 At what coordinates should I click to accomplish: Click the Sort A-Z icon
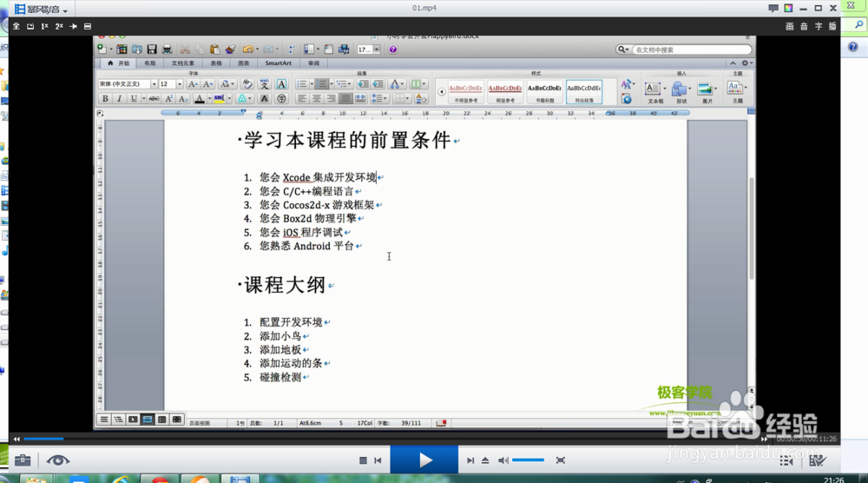[x=421, y=99]
